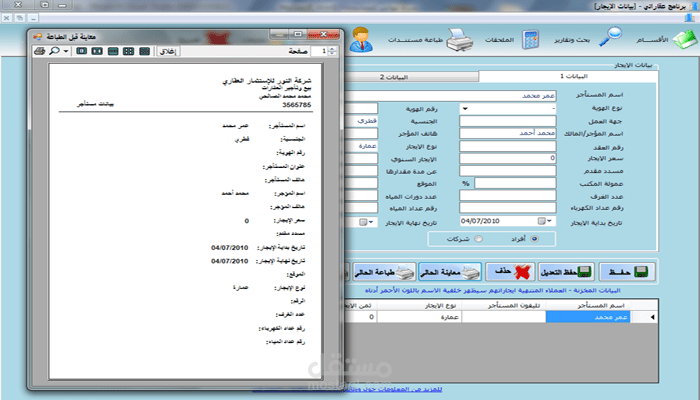Viewport: 700px width, 400px height.
Task: Click the عمولة المكتب percent input field
Action: (x=516, y=183)
